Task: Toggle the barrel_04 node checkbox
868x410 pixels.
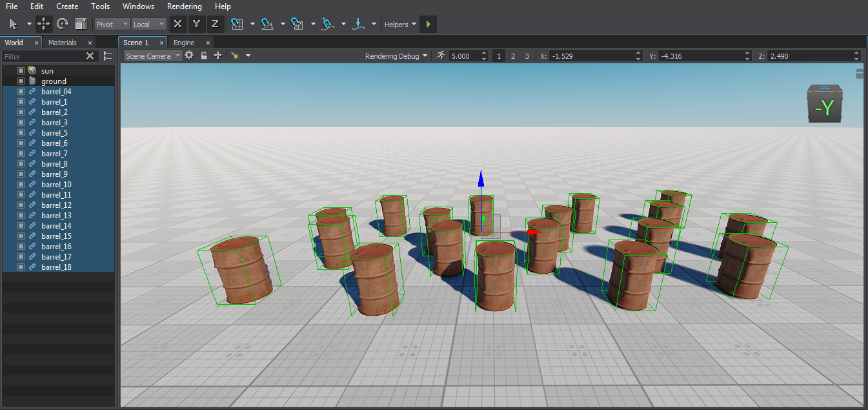Action: click(21, 92)
